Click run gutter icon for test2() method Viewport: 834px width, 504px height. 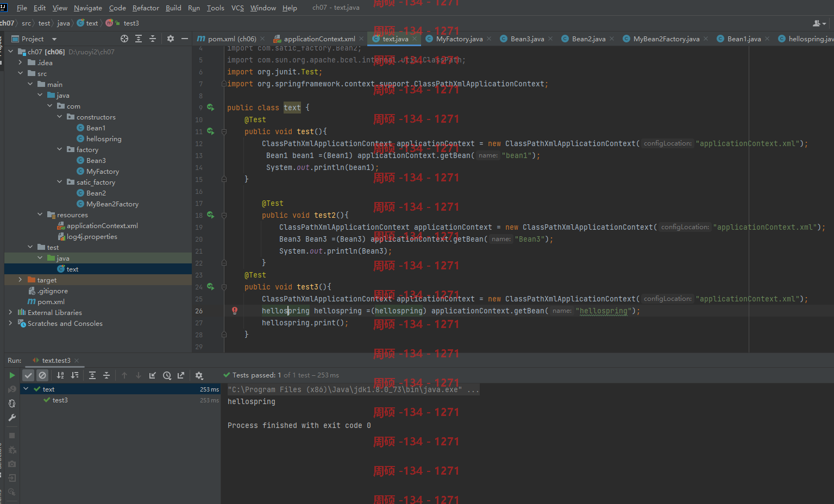point(210,215)
